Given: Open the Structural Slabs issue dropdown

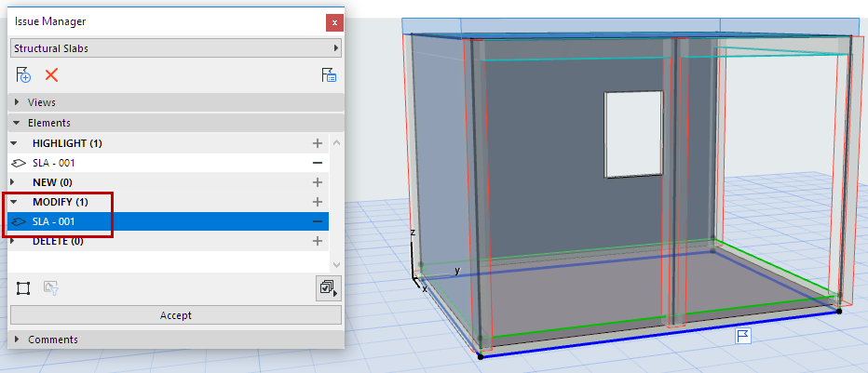Looking at the screenshot, I should (175, 47).
